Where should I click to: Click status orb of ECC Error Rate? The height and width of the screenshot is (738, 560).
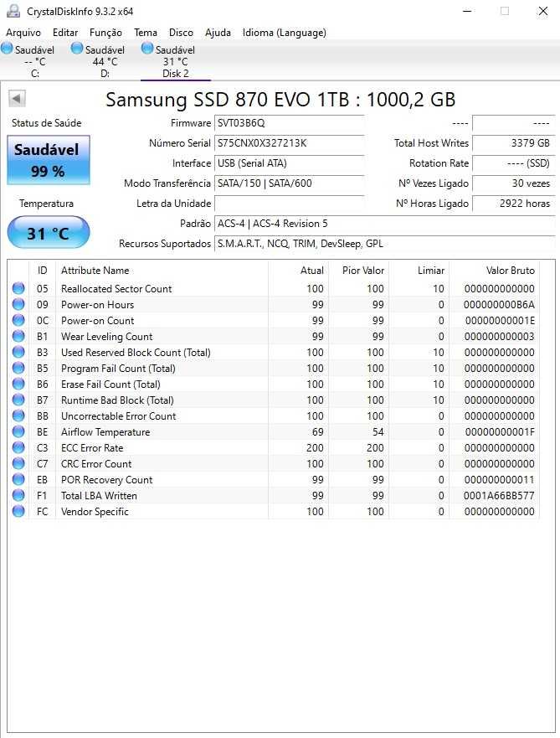click(x=18, y=447)
